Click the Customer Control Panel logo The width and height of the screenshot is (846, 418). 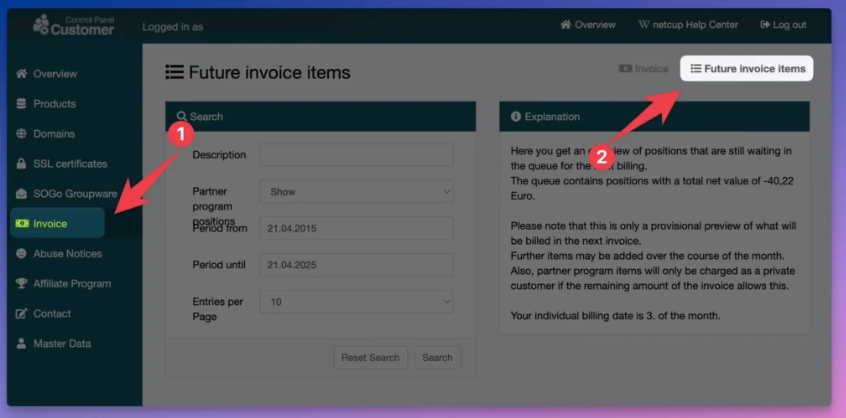pos(73,26)
